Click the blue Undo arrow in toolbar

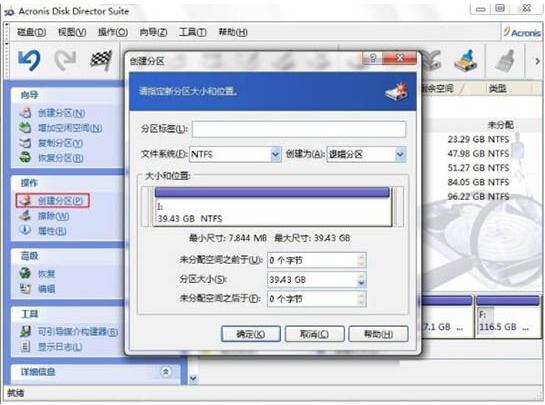pyautogui.click(x=29, y=60)
